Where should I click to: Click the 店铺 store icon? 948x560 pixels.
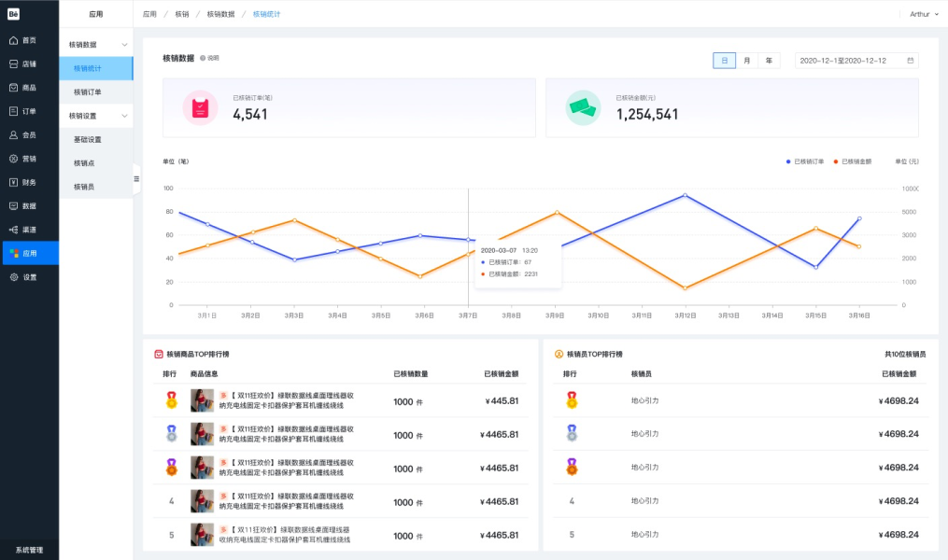[x=14, y=64]
